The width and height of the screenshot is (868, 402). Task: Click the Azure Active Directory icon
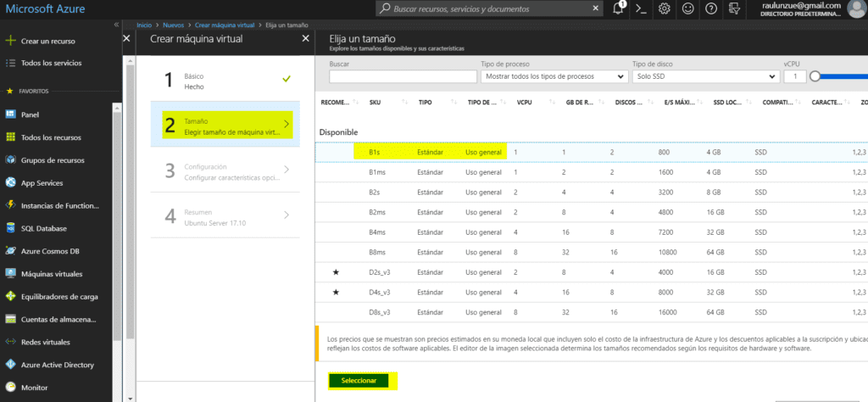[x=10, y=365]
